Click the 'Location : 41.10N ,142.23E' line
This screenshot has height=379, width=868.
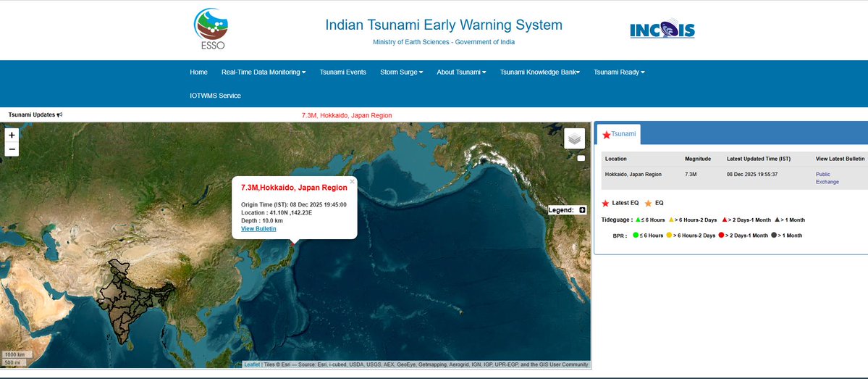[x=277, y=213]
